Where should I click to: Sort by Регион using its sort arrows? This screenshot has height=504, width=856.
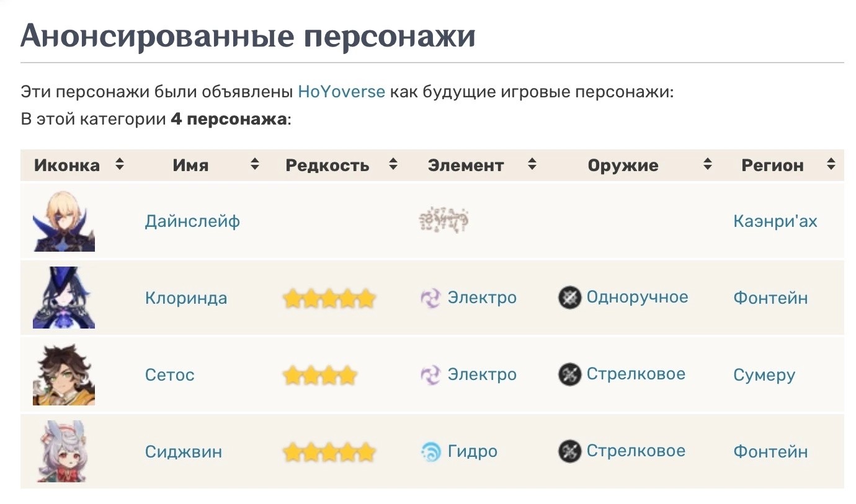[831, 165]
